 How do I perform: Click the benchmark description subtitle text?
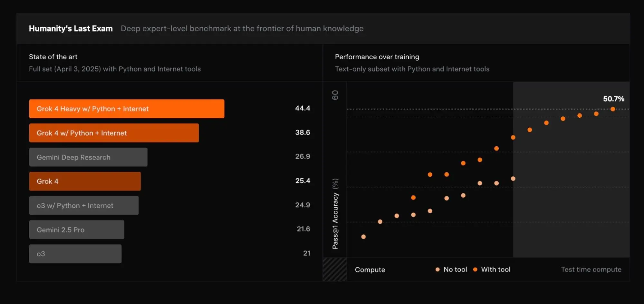coord(242,28)
